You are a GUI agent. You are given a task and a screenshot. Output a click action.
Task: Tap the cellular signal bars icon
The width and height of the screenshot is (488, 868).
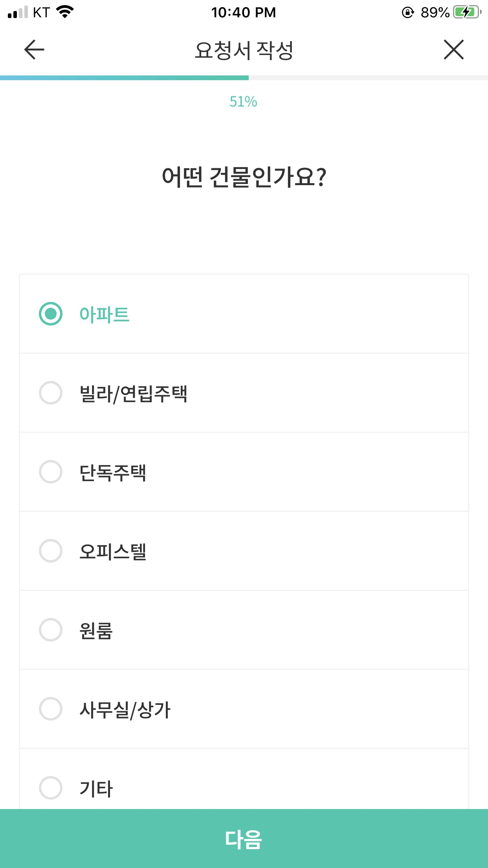click(18, 13)
